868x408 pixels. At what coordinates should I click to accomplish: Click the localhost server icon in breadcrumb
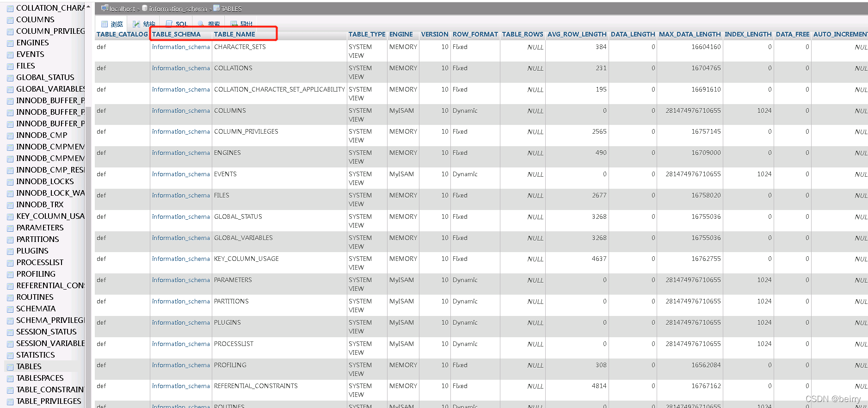pos(105,8)
